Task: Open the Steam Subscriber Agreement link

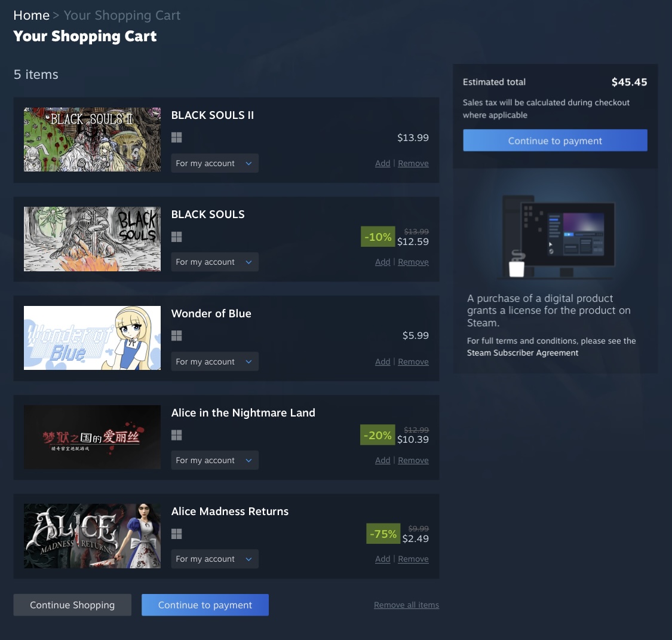Action: point(523,353)
